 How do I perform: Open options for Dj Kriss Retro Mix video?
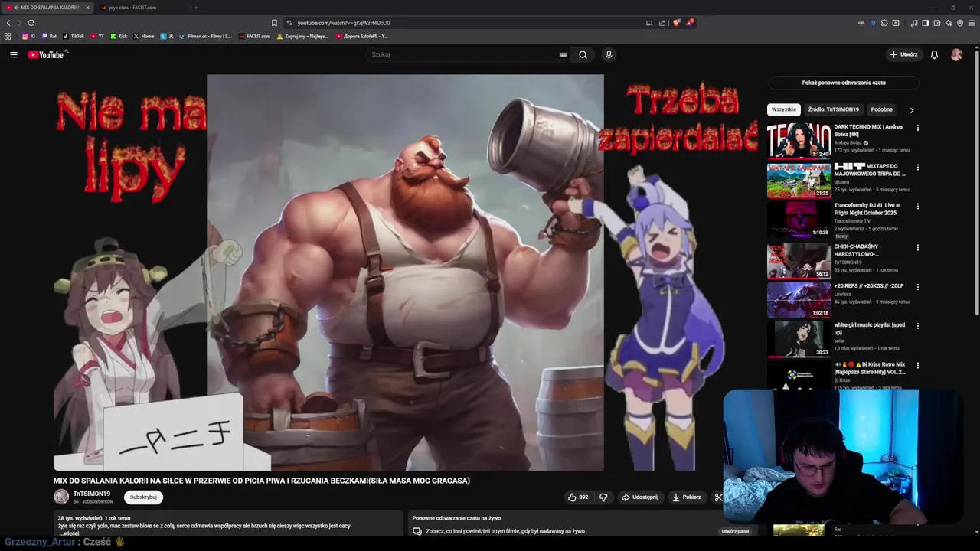point(917,366)
